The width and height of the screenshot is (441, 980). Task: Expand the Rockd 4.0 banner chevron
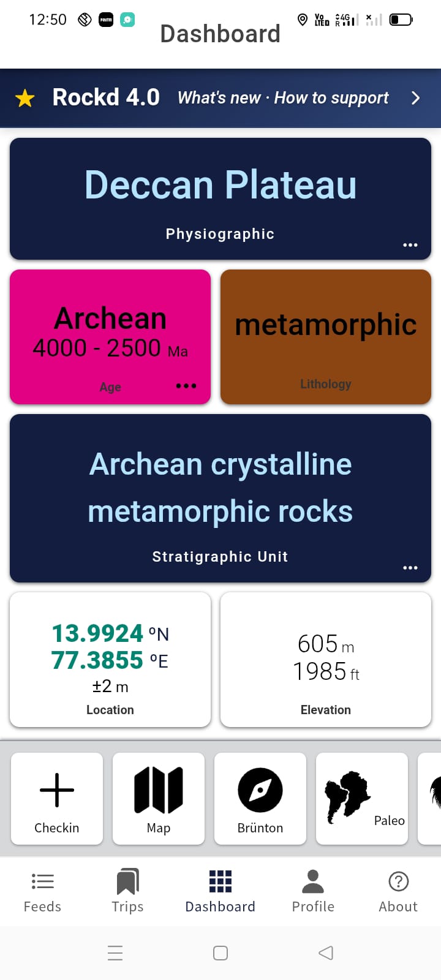click(415, 98)
